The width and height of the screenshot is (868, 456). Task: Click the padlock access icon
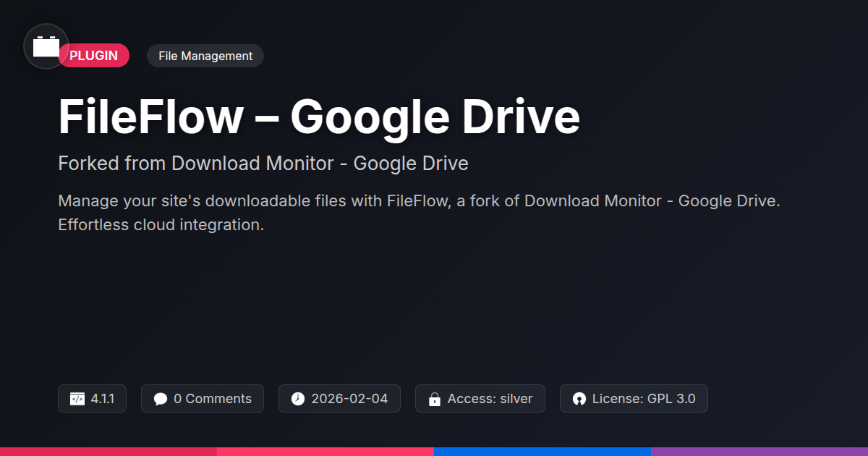[435, 399]
